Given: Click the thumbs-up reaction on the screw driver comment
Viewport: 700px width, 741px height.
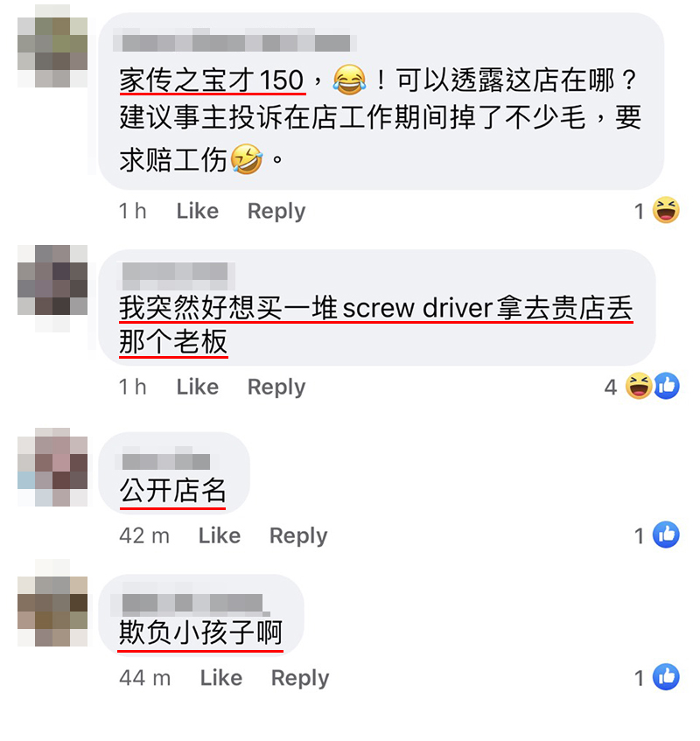Looking at the screenshot, I should (x=667, y=386).
